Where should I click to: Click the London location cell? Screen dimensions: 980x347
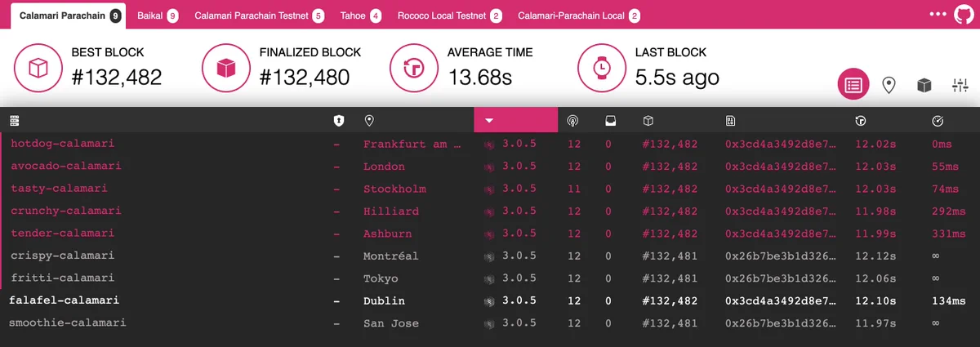(384, 166)
